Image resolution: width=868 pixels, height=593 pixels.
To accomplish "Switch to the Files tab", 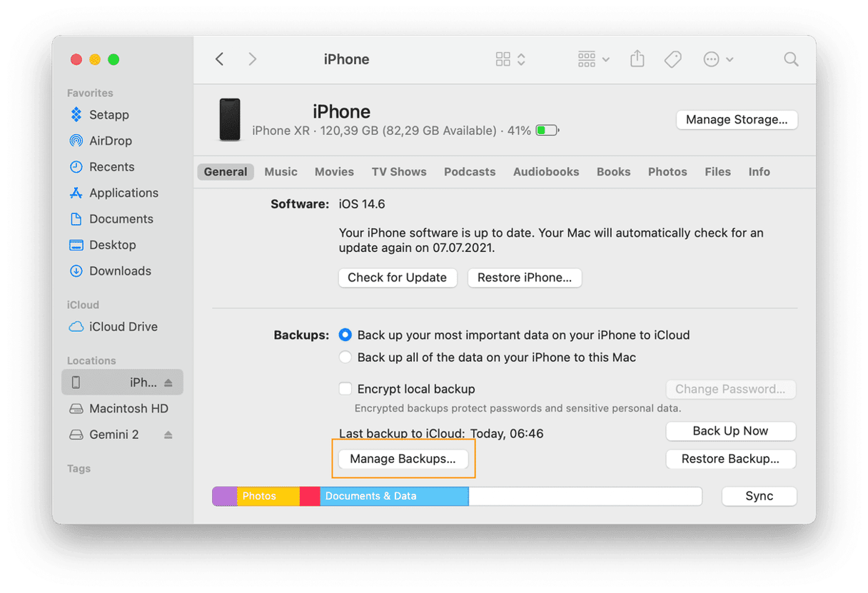I will (717, 172).
